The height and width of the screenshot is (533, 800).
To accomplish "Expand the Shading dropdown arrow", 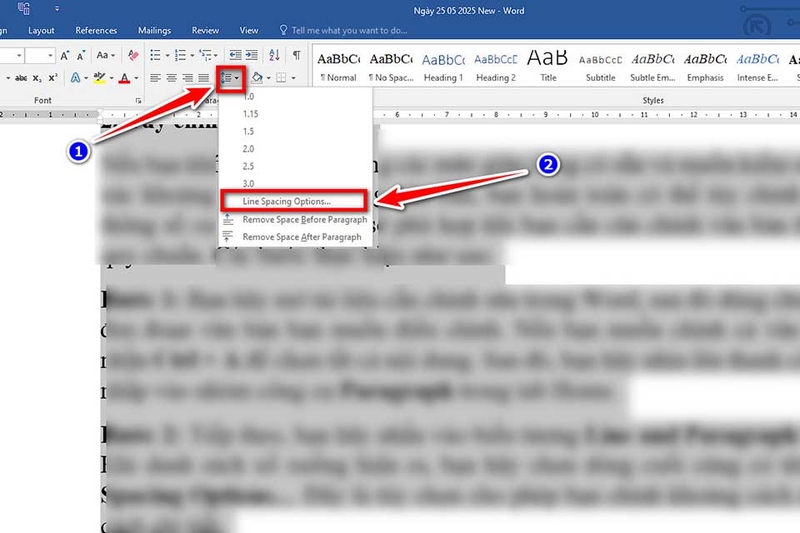I will [x=269, y=78].
